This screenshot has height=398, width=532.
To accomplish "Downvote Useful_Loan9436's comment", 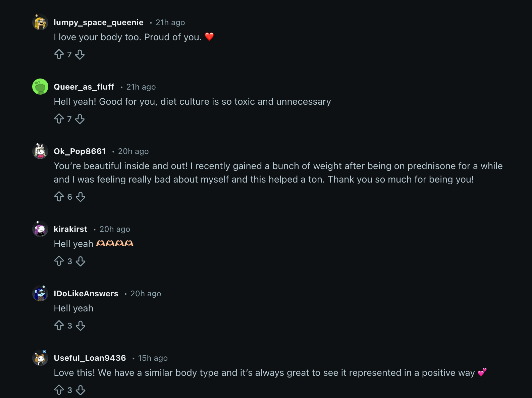I will click(x=81, y=390).
